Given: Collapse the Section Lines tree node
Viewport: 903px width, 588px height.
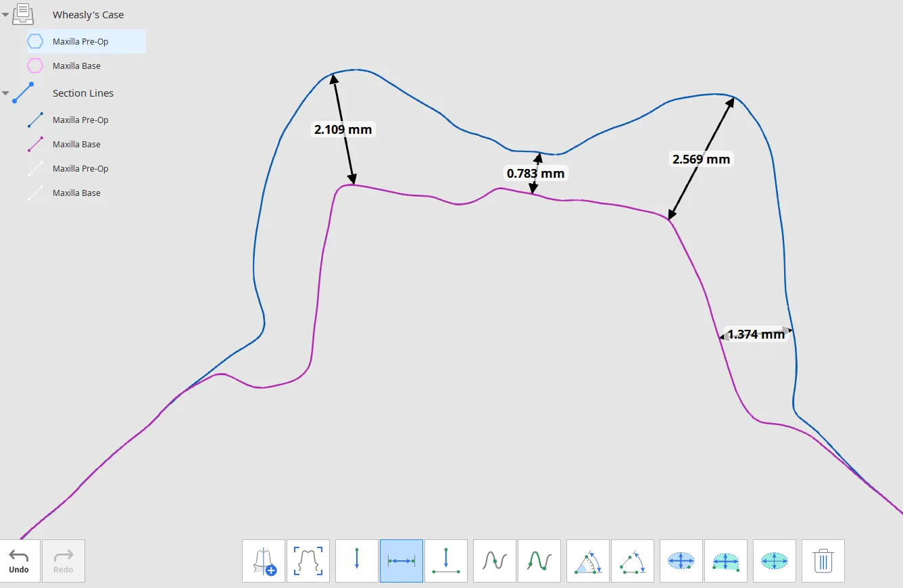Looking at the screenshot, I should click(x=5, y=93).
